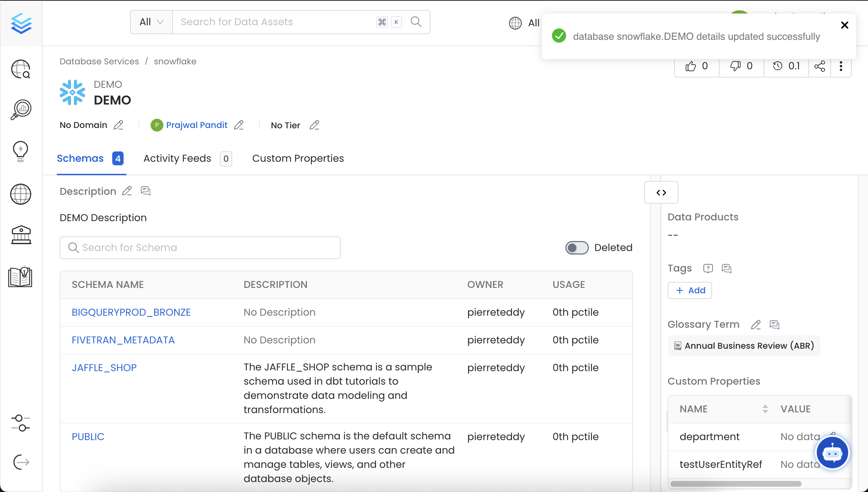Open the All search category dropdown

(x=151, y=22)
